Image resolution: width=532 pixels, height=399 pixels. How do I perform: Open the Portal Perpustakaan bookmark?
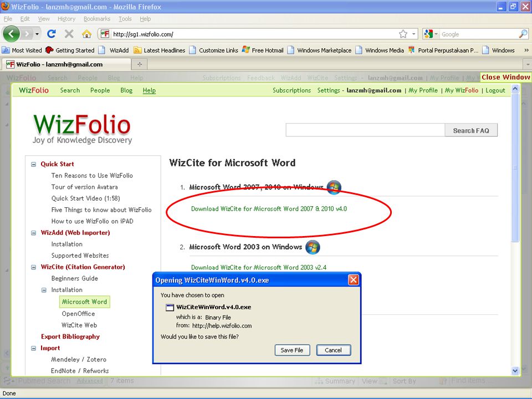point(443,50)
